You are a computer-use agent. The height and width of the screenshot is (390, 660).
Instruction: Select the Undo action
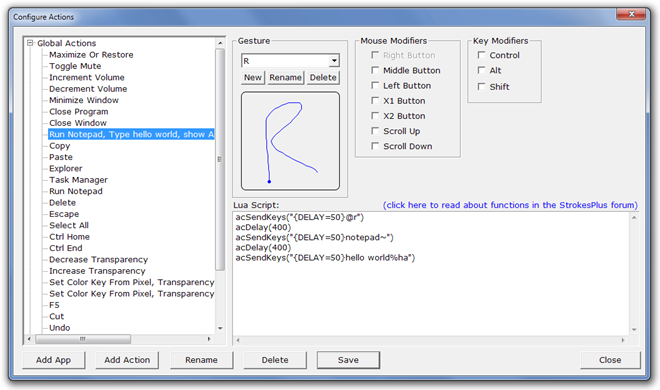pos(60,328)
